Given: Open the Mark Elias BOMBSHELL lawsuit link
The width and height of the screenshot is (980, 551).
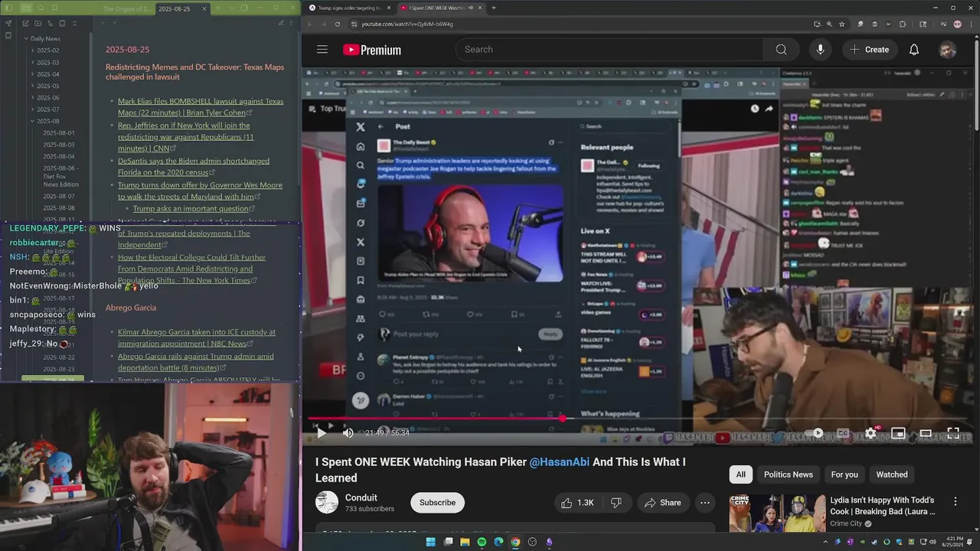Looking at the screenshot, I should click(x=201, y=107).
